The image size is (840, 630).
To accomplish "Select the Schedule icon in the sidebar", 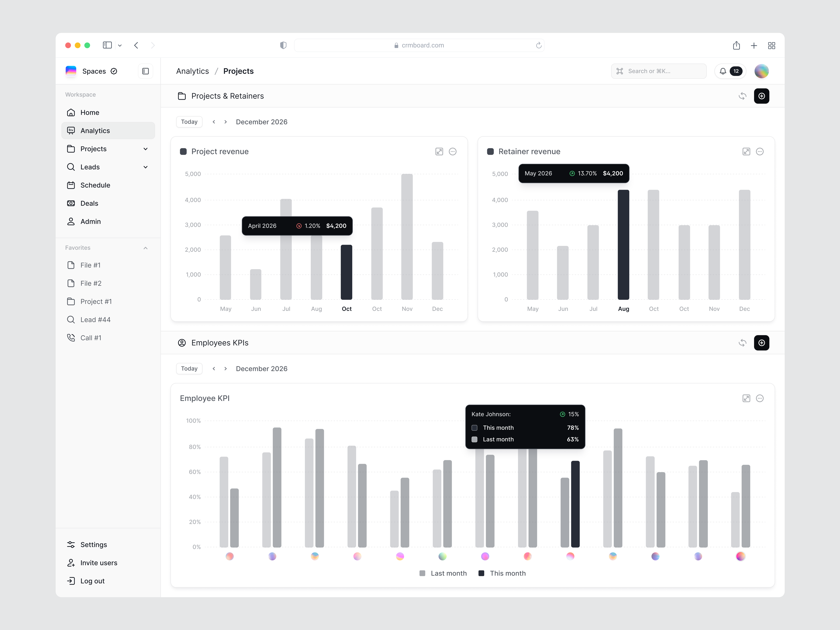I will [71, 185].
